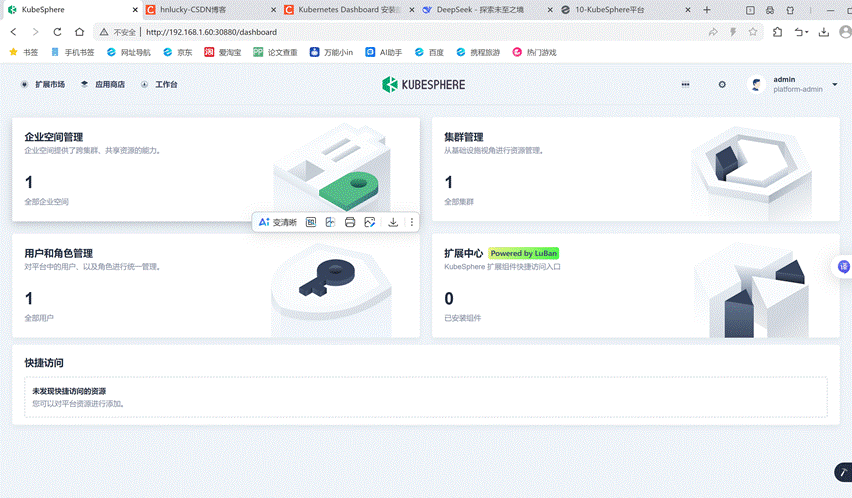This screenshot has height=498, width=852.
Task: Open the browser extensions puzzle icon
Action: [778, 32]
